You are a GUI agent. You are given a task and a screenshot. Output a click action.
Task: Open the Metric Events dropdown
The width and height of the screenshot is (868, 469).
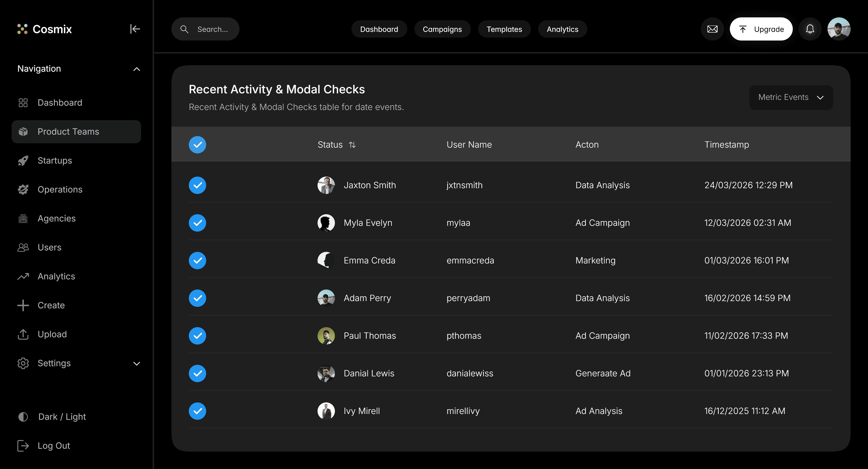pyautogui.click(x=791, y=98)
